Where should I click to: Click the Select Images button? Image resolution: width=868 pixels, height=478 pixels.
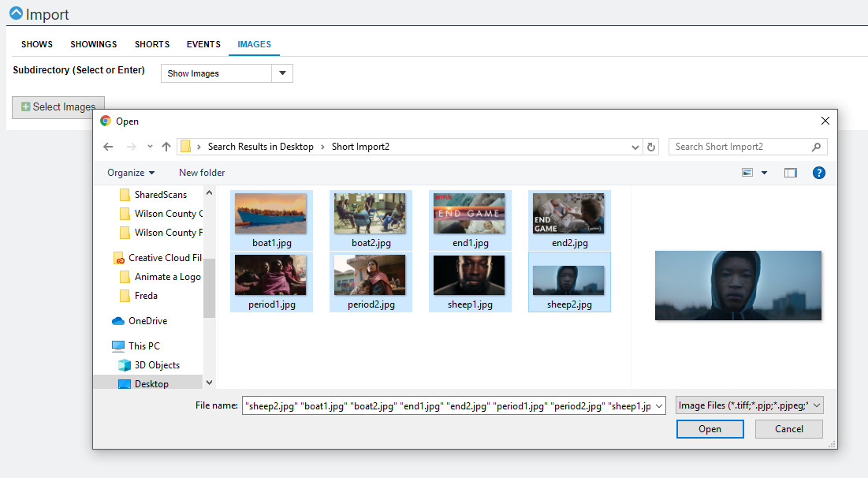tap(58, 107)
